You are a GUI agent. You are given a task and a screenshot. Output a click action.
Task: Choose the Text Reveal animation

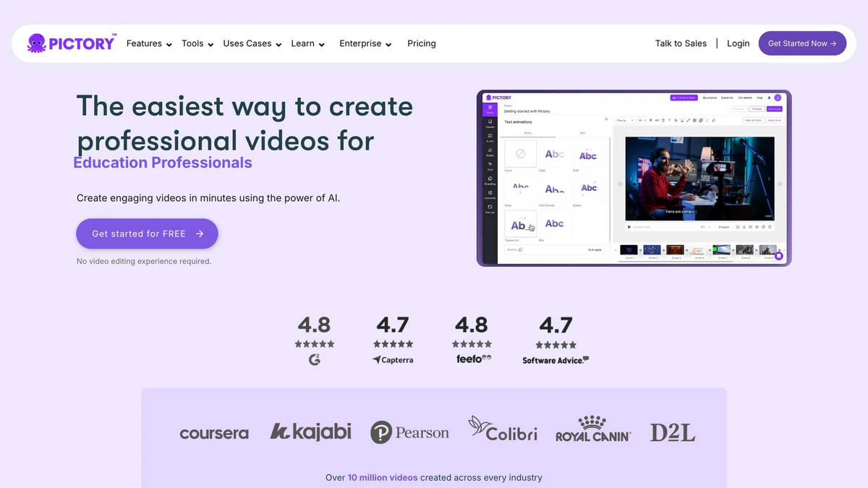(555, 189)
